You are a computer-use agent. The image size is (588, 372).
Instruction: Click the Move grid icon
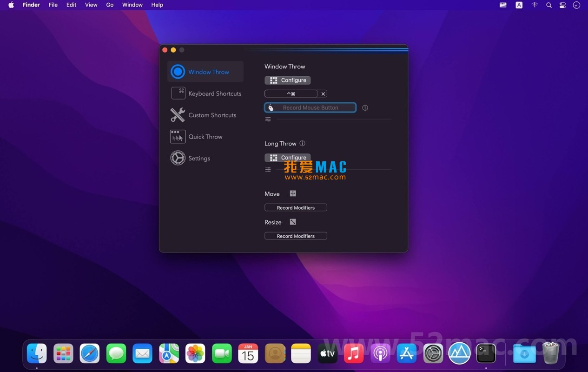(x=293, y=193)
